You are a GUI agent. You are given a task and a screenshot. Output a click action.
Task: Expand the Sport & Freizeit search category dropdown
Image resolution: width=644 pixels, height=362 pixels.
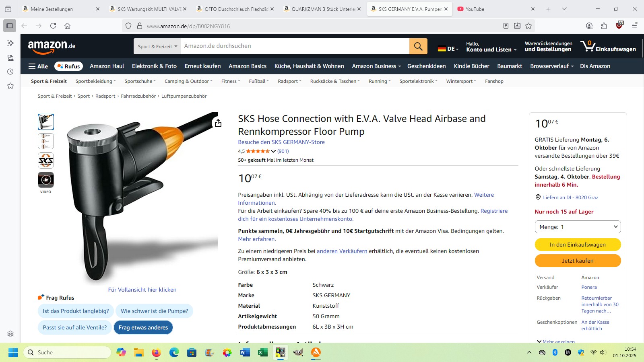(x=157, y=46)
